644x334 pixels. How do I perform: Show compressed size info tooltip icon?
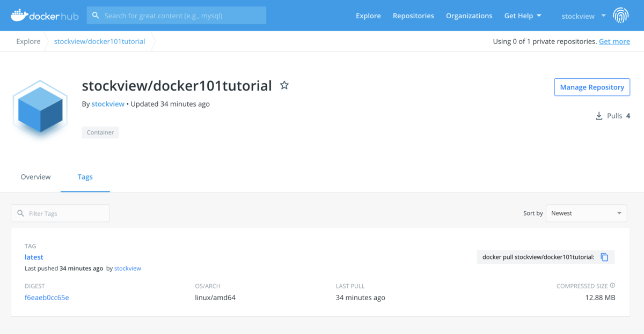tap(612, 286)
